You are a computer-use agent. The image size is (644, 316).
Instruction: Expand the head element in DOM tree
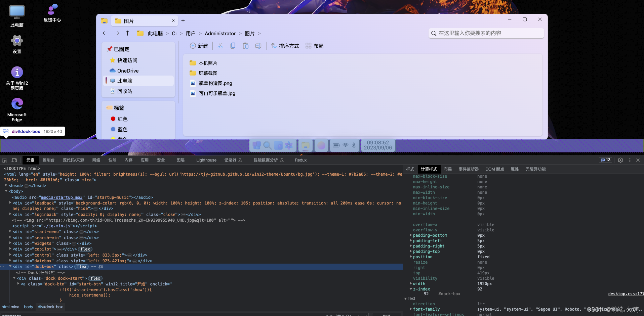coord(6,185)
